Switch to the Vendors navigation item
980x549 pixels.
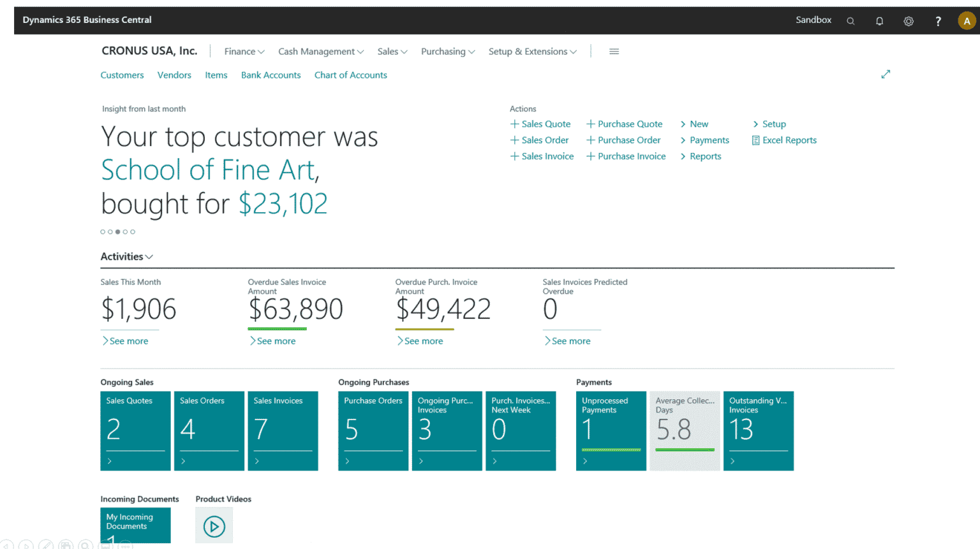tap(174, 75)
